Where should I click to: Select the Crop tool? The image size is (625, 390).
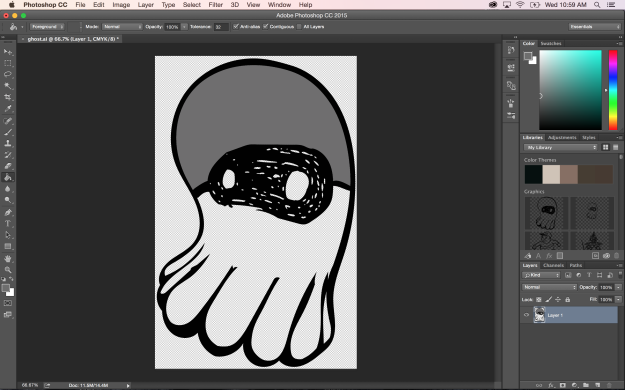pyautogui.click(x=8, y=97)
